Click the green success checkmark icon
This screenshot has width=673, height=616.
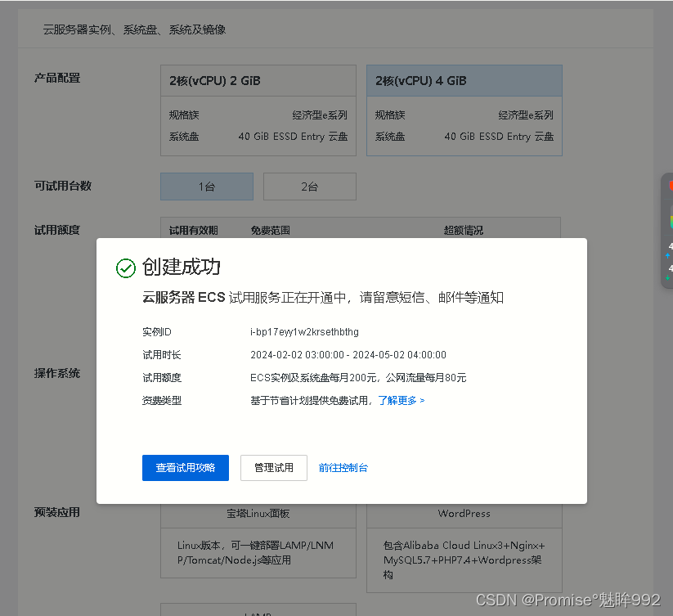126,268
